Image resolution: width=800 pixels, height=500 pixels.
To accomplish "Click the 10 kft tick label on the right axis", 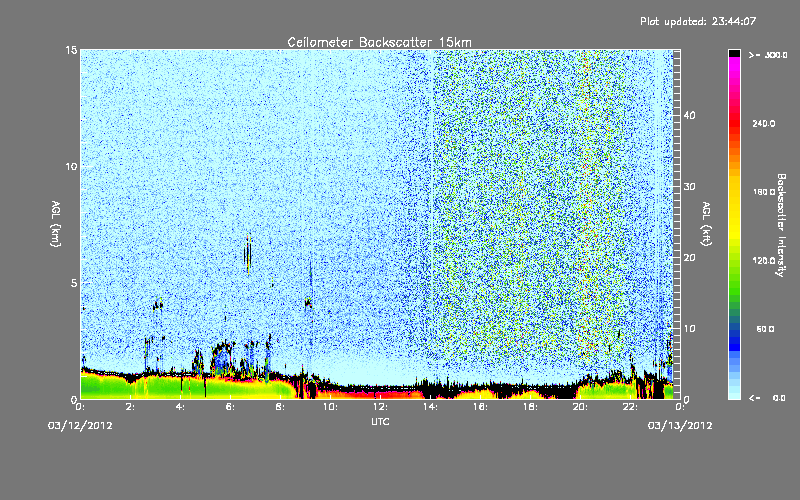I will coord(689,329).
